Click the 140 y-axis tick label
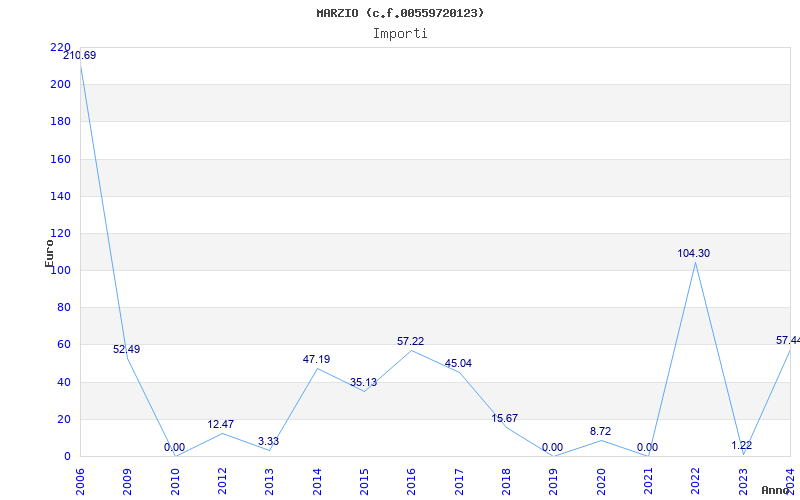 pos(60,196)
